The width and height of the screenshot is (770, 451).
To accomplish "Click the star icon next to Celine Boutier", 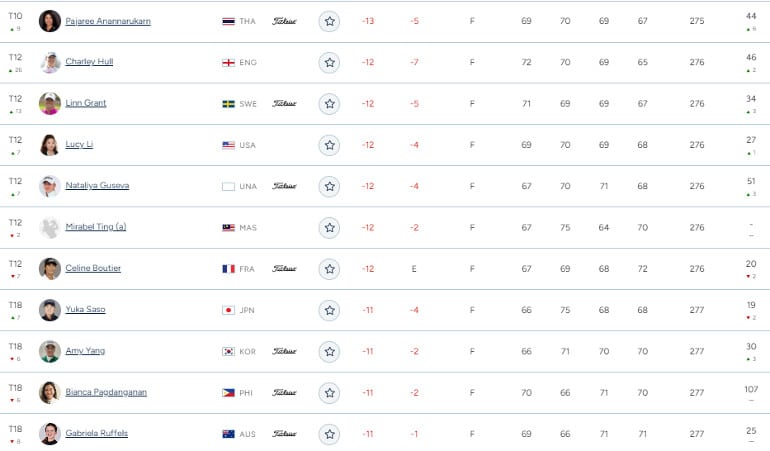I will pyautogui.click(x=329, y=269).
